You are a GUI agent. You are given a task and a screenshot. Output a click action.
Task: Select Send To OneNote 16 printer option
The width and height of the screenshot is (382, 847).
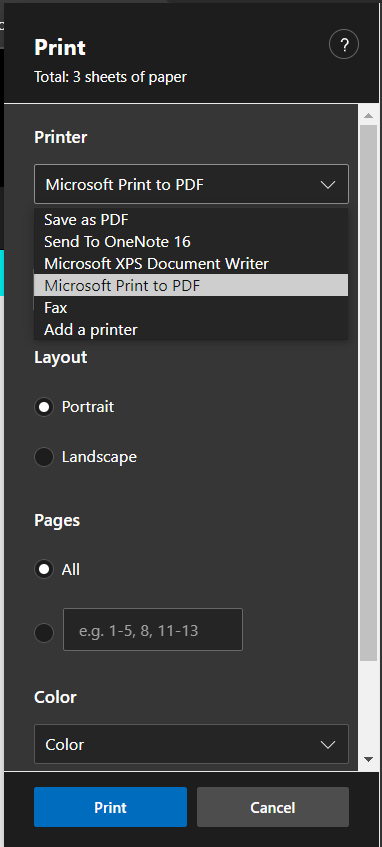[x=191, y=241]
